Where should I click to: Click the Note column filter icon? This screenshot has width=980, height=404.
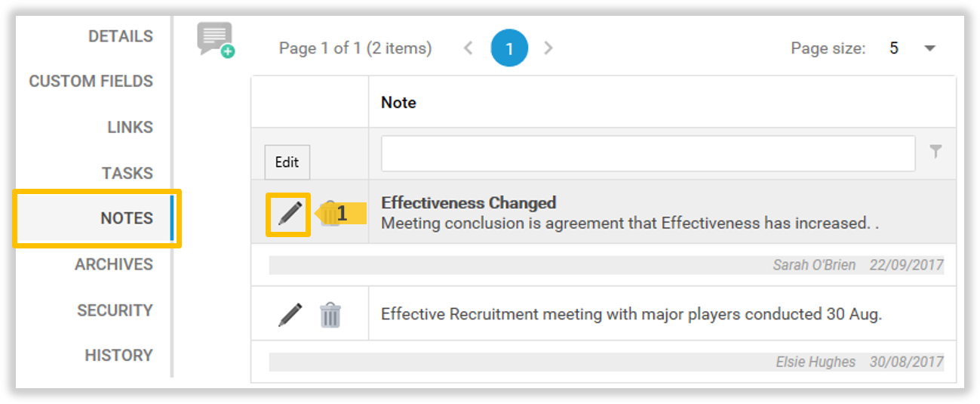pyautogui.click(x=935, y=153)
